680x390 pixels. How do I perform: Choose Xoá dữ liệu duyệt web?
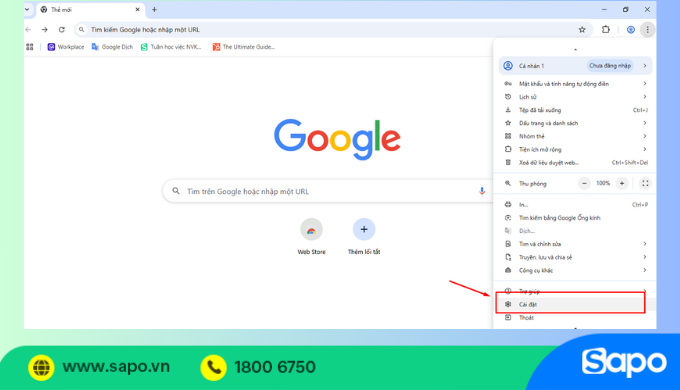575,163
